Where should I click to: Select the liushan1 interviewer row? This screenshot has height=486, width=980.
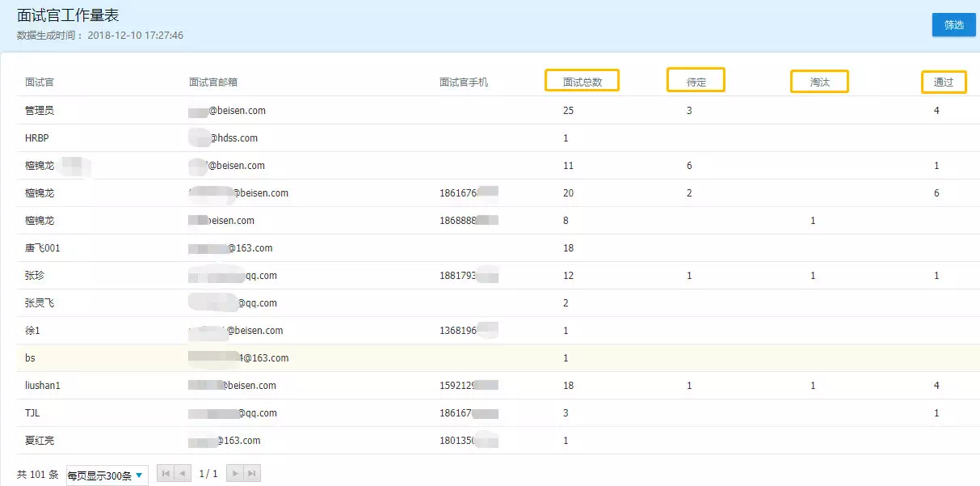(x=41, y=385)
